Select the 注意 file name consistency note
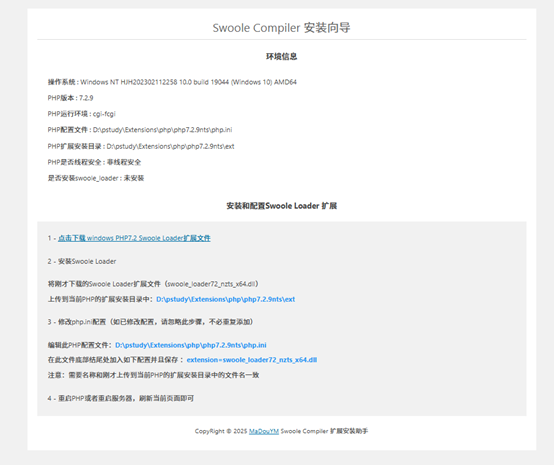The height and width of the screenshot is (465, 554). (x=153, y=375)
